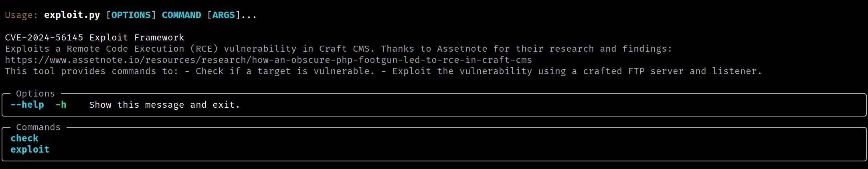Click the CVE-2024-56145 identifier text
This screenshot has height=169, width=868.
[x=44, y=38]
